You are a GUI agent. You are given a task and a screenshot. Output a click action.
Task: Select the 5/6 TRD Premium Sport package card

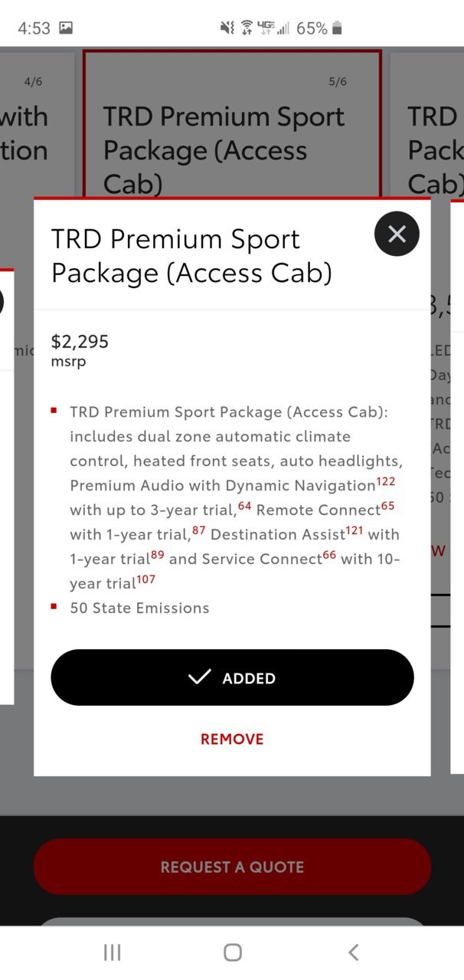(232, 123)
